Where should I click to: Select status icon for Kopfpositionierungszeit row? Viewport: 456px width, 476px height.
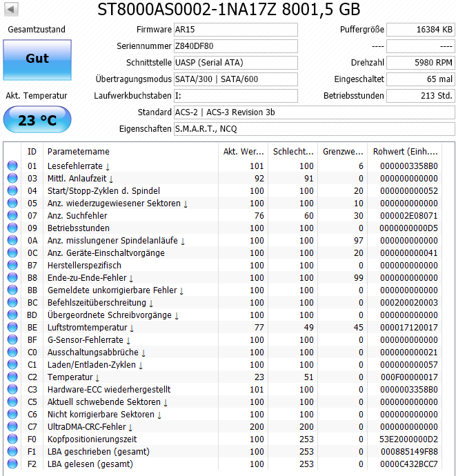pos(12,439)
